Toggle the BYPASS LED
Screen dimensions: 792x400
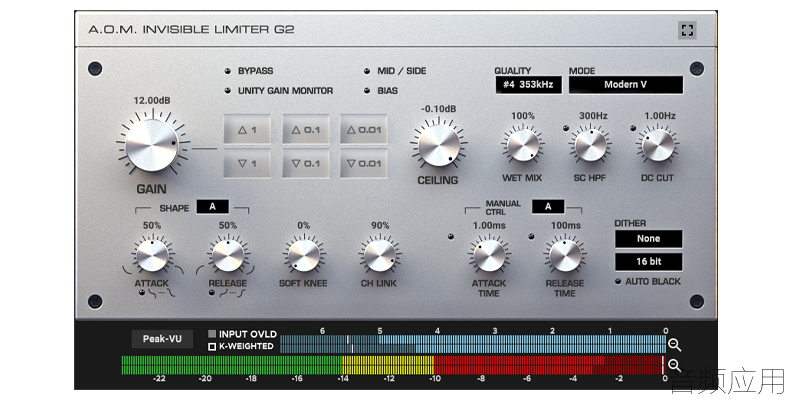(x=228, y=71)
